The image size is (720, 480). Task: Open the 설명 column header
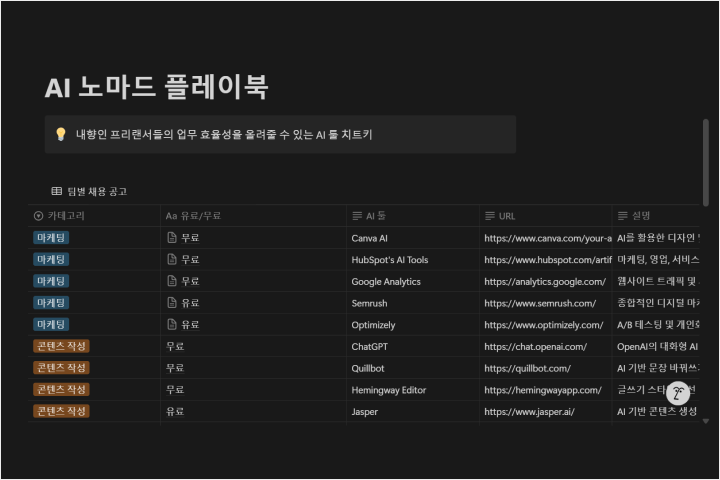click(656, 216)
